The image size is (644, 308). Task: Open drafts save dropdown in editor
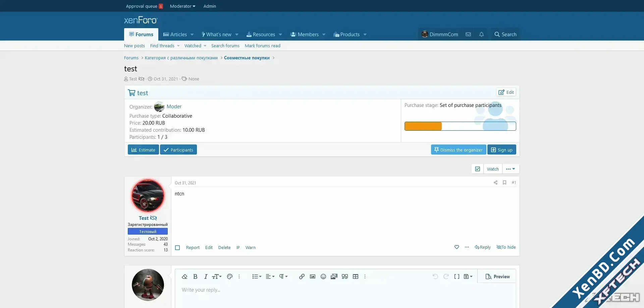[x=468, y=276]
